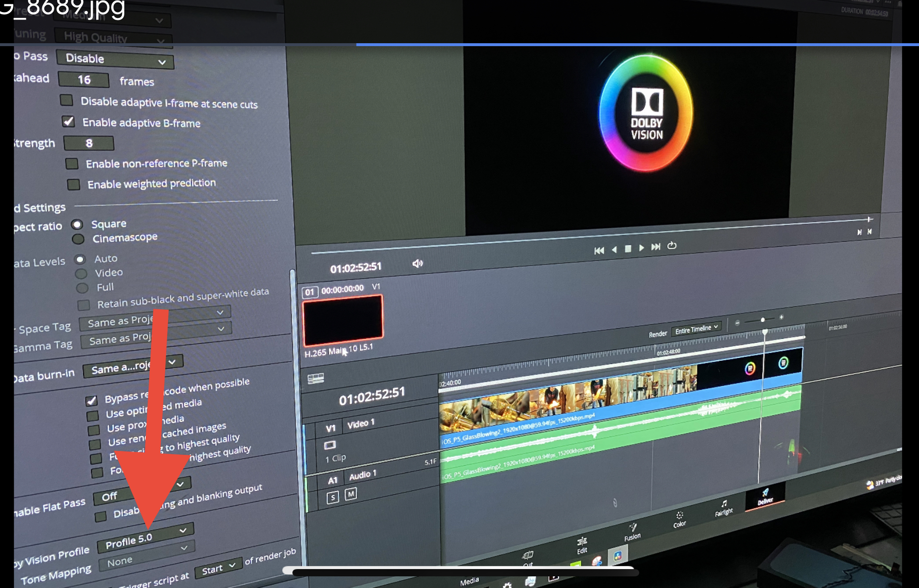Select Square pixel aspect ratio
The width and height of the screenshot is (919, 588).
pos(77,224)
